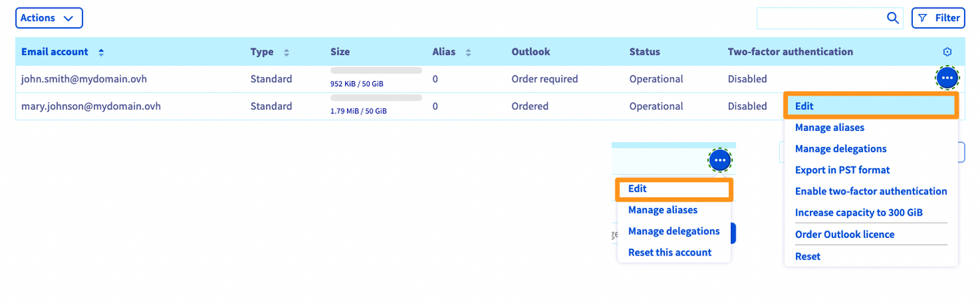Image resolution: width=980 pixels, height=303 pixels.
Task: Sort by the Email account column arrows
Action: tap(101, 52)
